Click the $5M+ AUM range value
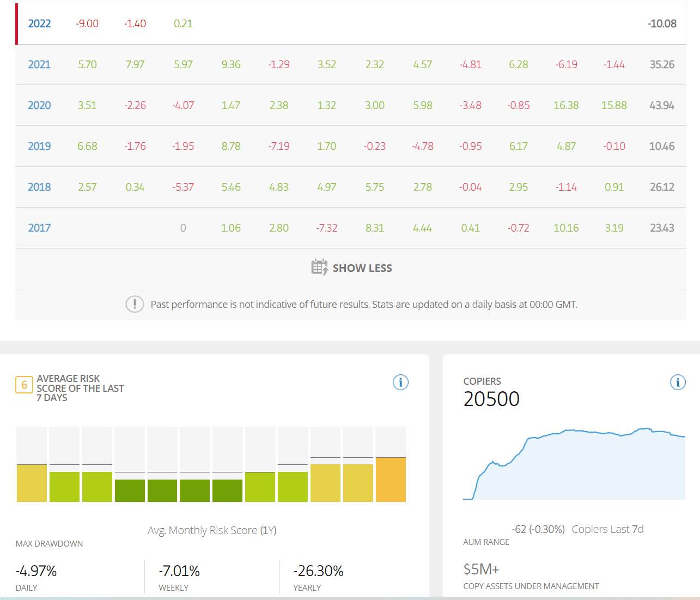 click(481, 569)
